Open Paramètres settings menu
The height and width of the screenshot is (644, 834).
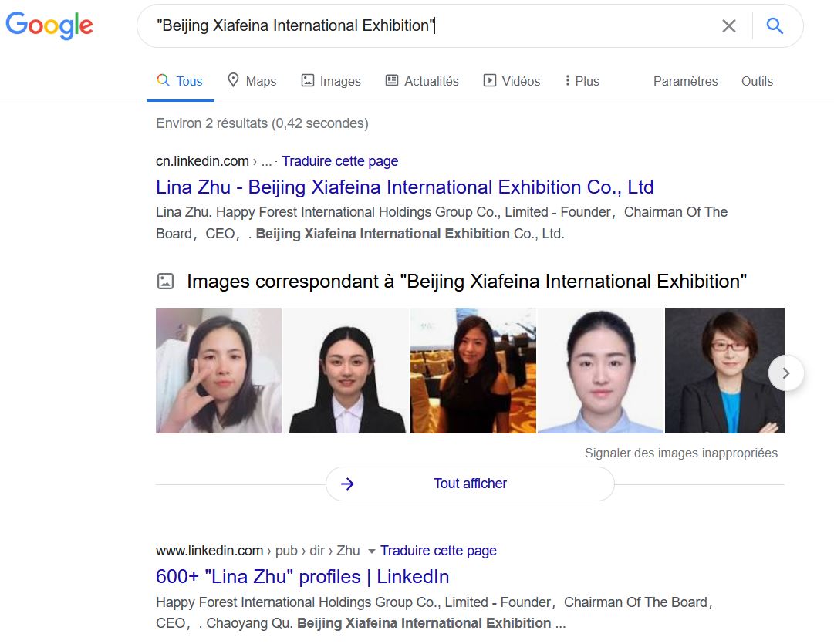coord(685,81)
